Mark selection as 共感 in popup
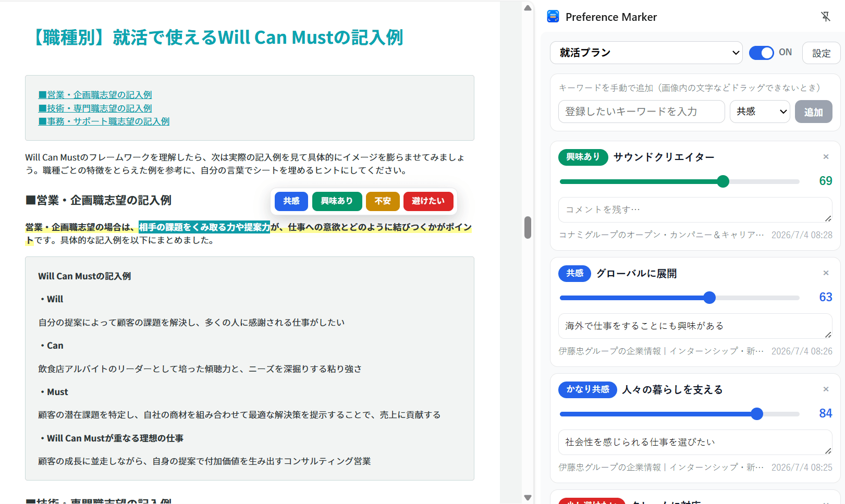The width and height of the screenshot is (845, 504). [x=291, y=201]
